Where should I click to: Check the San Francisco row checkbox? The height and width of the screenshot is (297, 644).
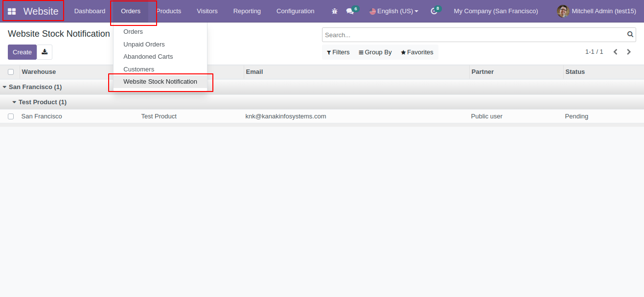(x=11, y=116)
